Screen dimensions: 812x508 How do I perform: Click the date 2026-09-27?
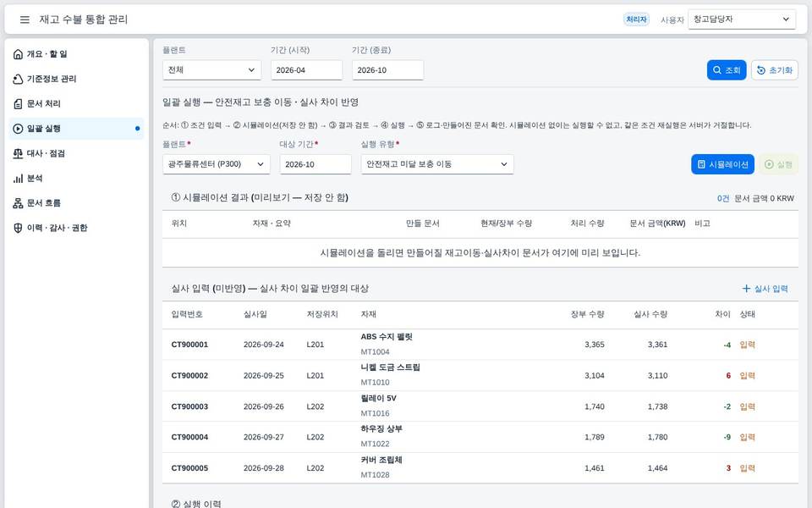(264, 437)
